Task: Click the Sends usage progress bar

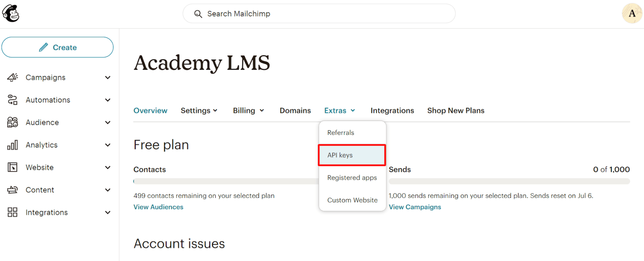Action: [509, 181]
